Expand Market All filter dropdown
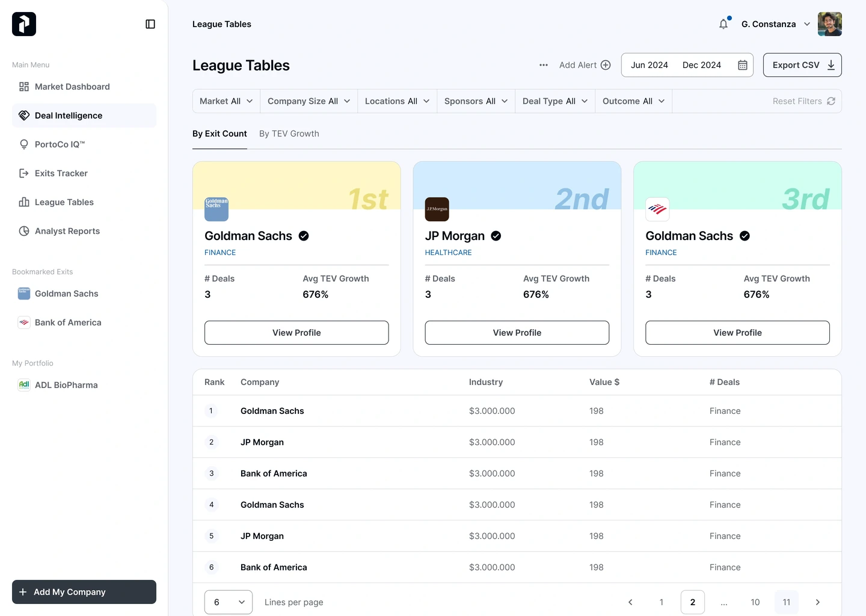Screen dimensions: 866x616 [x=226, y=101]
